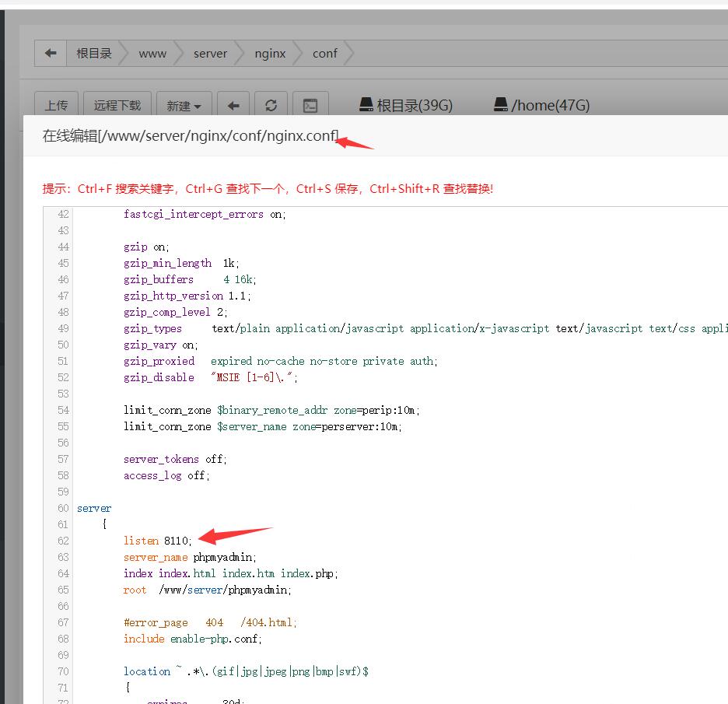This screenshot has width=728, height=704.
Task: Click the '#error_page 404 /404.html;' line
Action: (x=210, y=622)
